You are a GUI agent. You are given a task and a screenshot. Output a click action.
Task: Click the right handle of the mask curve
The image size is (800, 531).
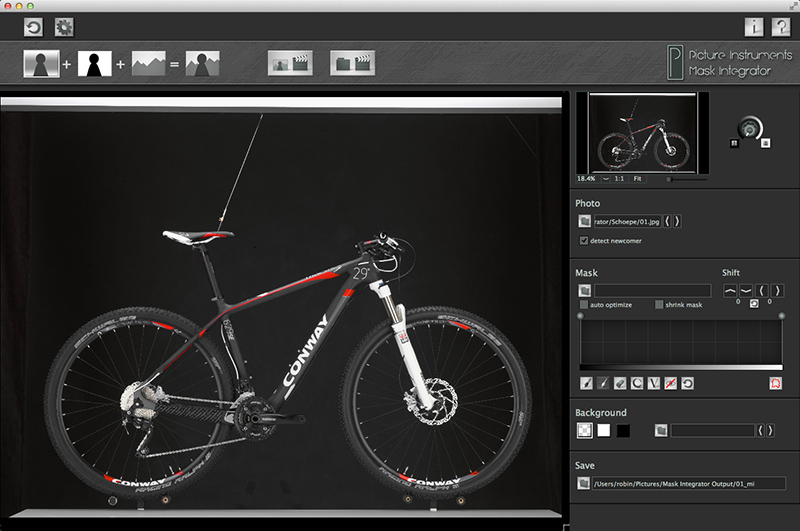pyautogui.click(x=782, y=316)
